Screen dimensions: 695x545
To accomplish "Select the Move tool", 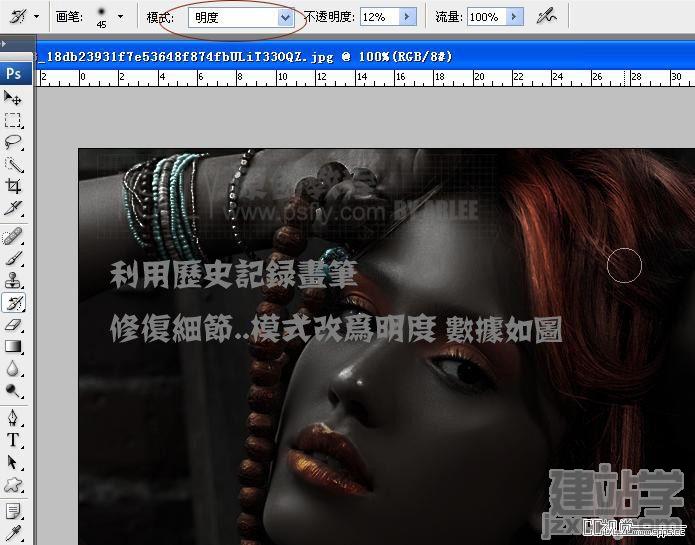I will [13, 97].
